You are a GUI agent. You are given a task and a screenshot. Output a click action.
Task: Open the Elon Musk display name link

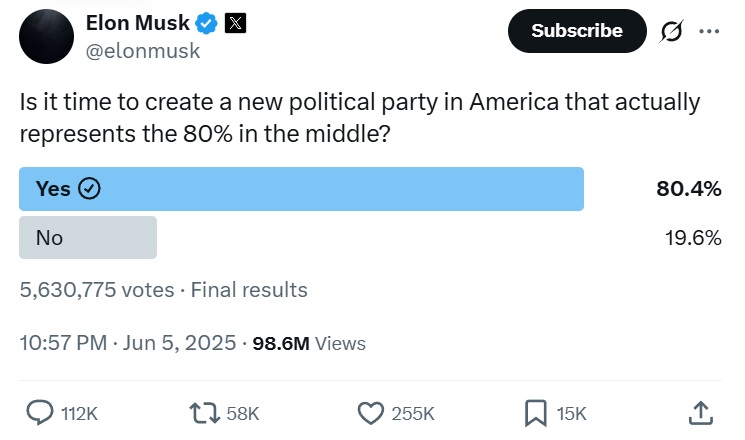pyautogui.click(x=138, y=23)
